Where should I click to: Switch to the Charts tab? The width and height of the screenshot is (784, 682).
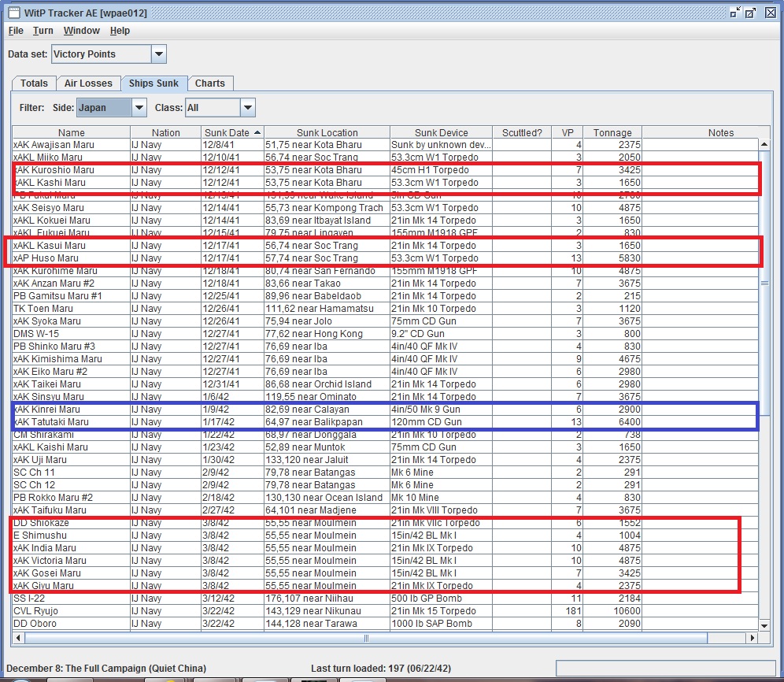click(210, 83)
